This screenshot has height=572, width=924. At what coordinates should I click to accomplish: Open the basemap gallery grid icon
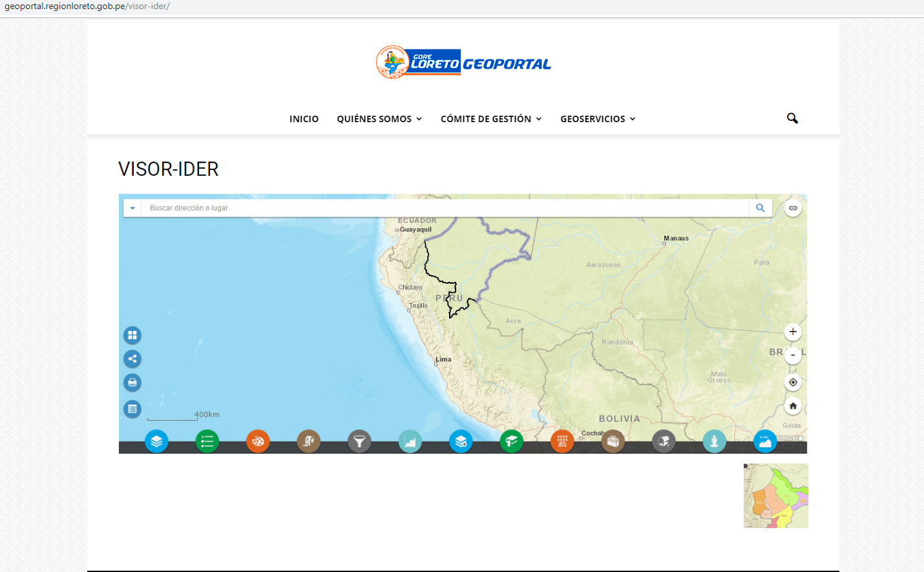[x=132, y=335]
